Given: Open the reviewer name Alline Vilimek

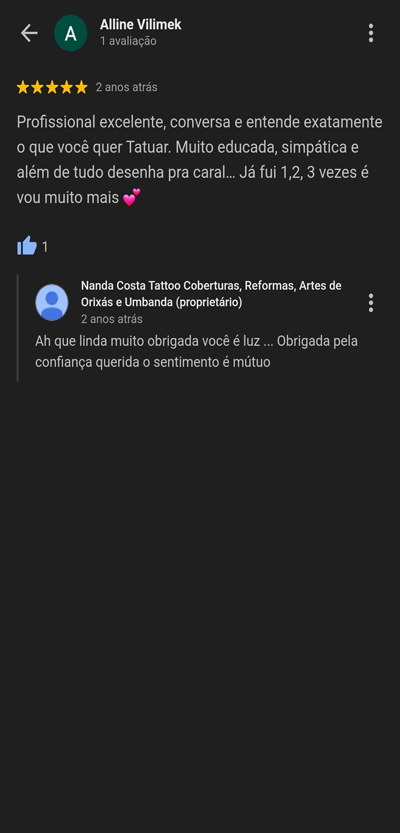Looking at the screenshot, I should (140, 24).
